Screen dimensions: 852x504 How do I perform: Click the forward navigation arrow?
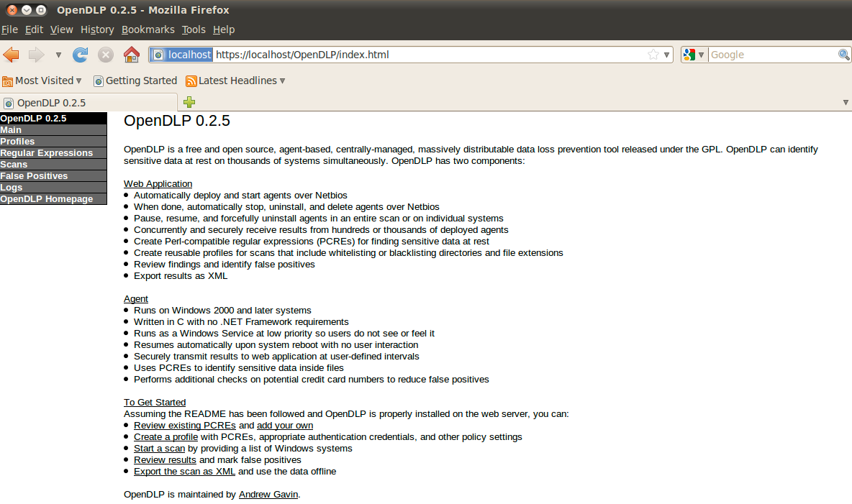click(36, 54)
